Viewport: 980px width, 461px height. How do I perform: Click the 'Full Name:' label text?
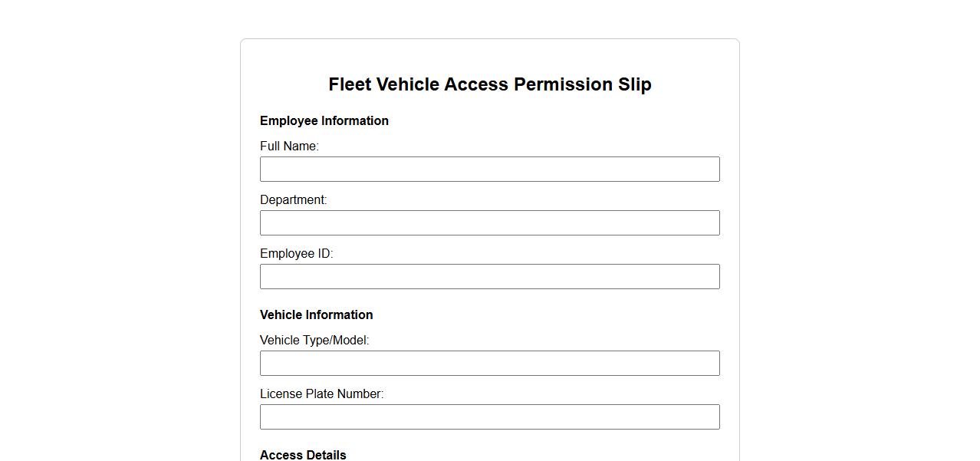[289, 147]
